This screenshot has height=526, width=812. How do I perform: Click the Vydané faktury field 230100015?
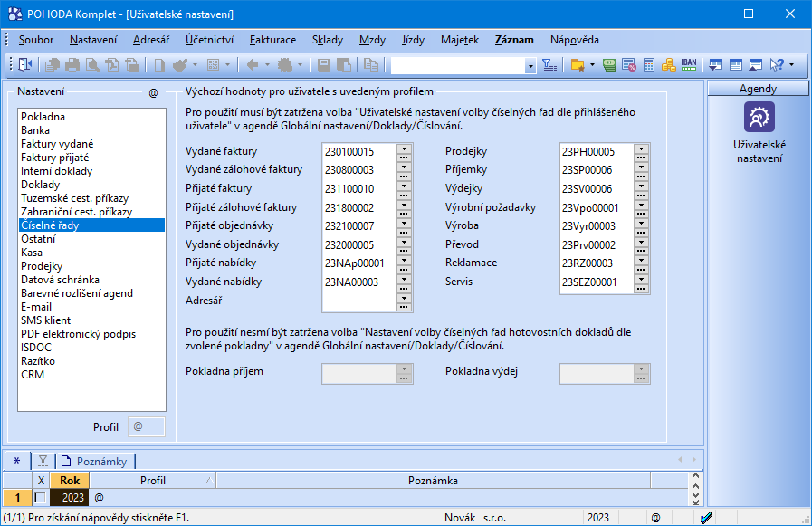click(359, 152)
